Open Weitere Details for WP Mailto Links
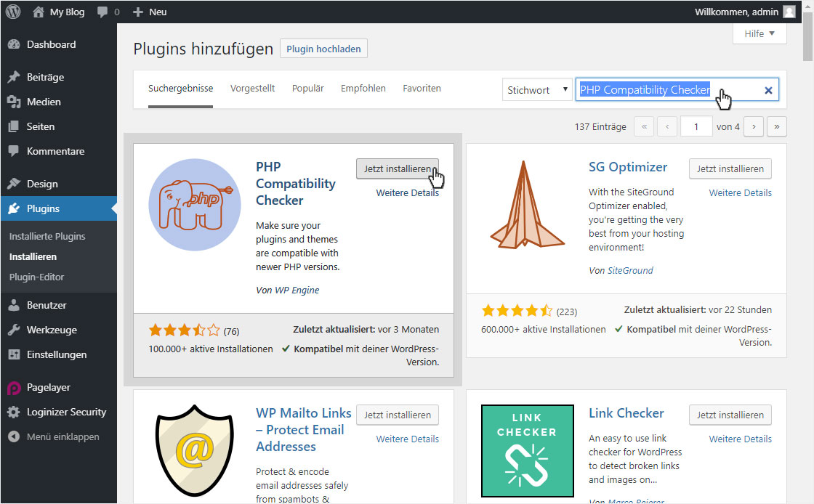This screenshot has width=814, height=504. (x=408, y=439)
